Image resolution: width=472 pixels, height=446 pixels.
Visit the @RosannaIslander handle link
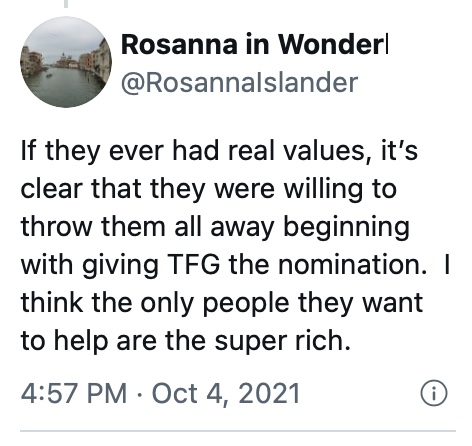tap(239, 82)
